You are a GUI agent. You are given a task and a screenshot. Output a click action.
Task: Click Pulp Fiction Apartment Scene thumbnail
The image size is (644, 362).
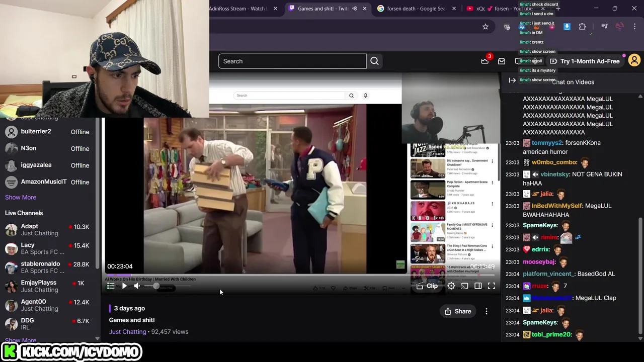(428, 190)
